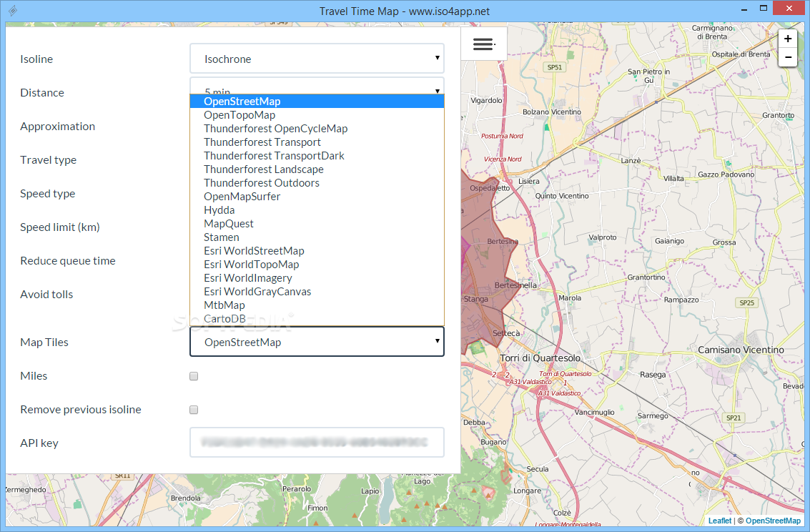This screenshot has height=532, width=810.
Task: Select OpenMapSurfer option
Action: (x=317, y=197)
